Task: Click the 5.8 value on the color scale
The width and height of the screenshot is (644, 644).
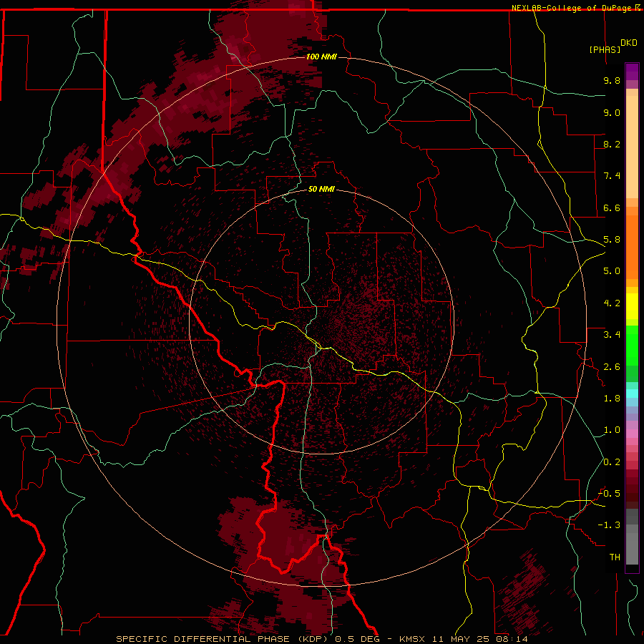Action: [x=612, y=240]
